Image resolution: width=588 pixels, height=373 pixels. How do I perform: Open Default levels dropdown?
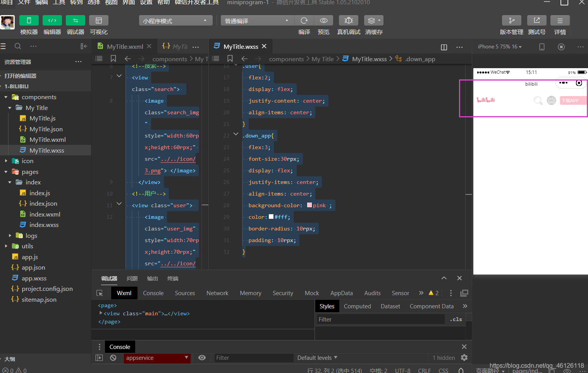[x=317, y=358]
